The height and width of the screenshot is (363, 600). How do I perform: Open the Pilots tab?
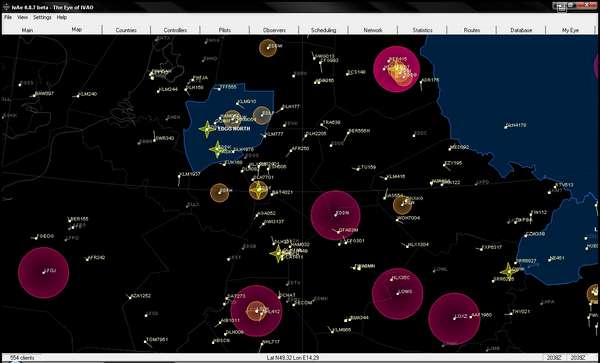tap(225, 30)
